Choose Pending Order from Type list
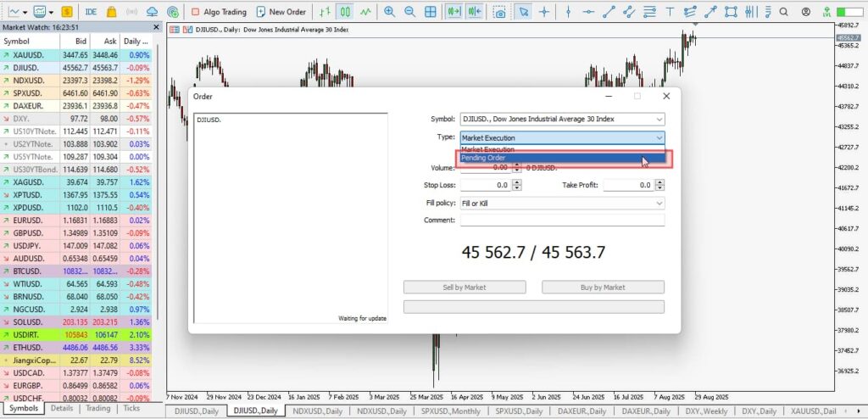 pos(563,158)
